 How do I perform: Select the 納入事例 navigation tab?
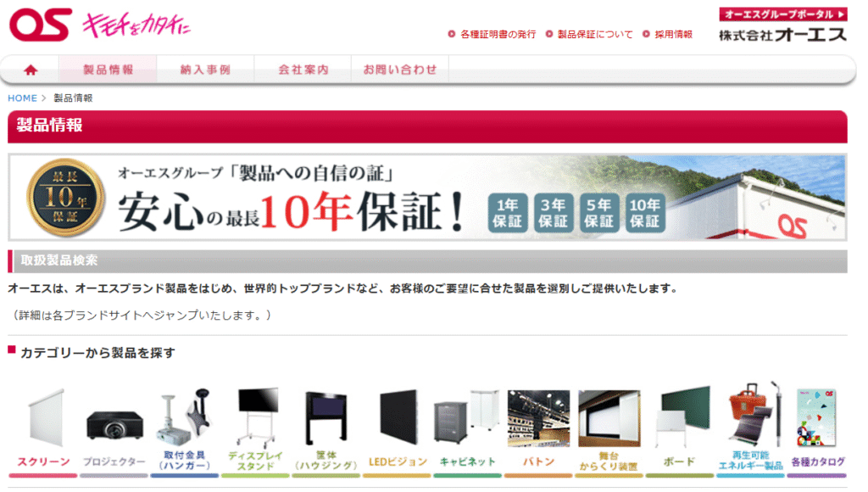click(205, 70)
